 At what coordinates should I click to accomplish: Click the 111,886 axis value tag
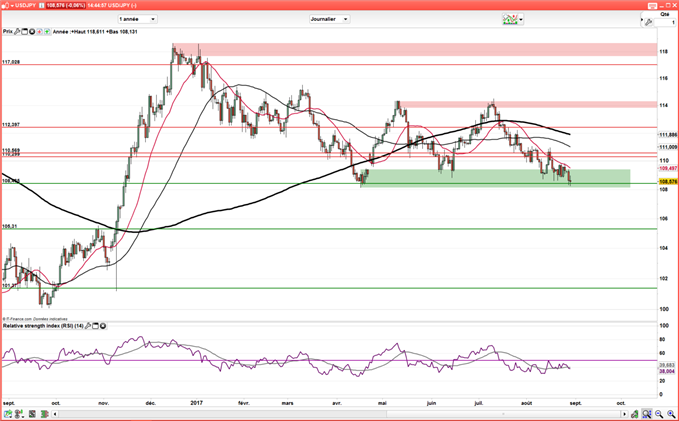668,135
